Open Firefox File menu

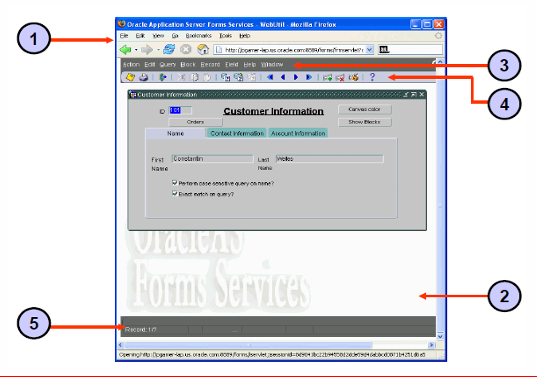(124, 36)
